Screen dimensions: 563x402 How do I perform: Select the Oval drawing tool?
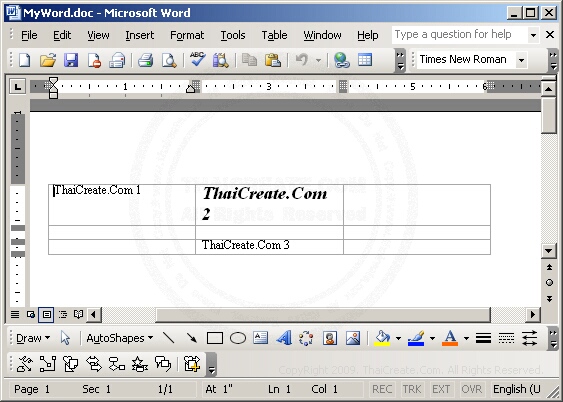pyautogui.click(x=238, y=338)
